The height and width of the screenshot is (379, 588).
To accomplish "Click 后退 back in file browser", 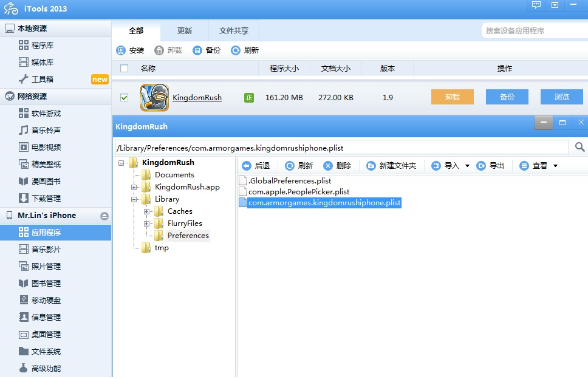I will (256, 166).
